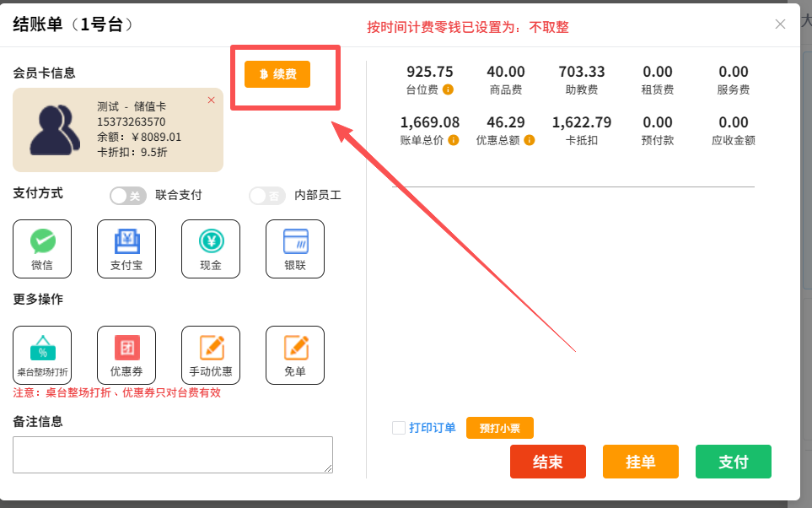
Task: View bill total (账单总价) info tooltip
Action: pos(453,139)
